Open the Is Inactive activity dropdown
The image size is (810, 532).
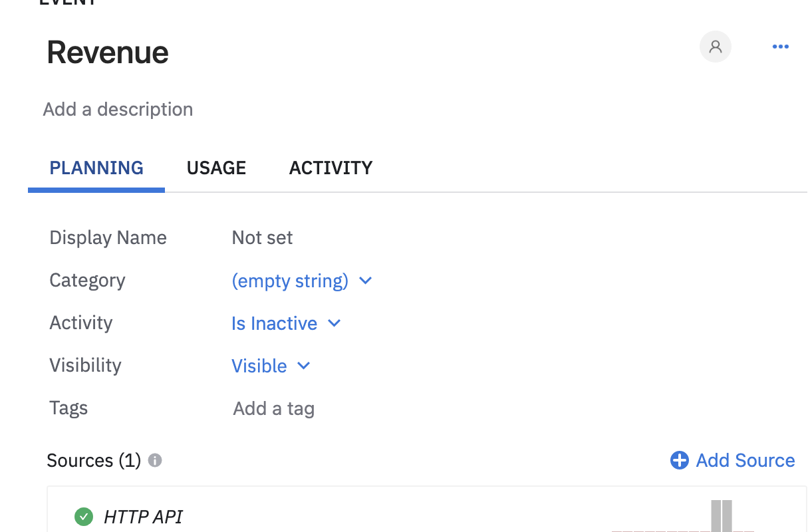coord(286,323)
